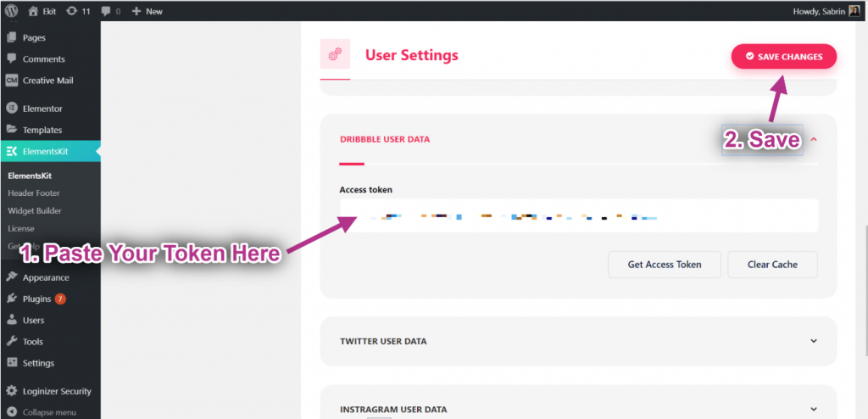868x419 pixels.
Task: Click the Plugins plug icon
Action: (x=12, y=299)
